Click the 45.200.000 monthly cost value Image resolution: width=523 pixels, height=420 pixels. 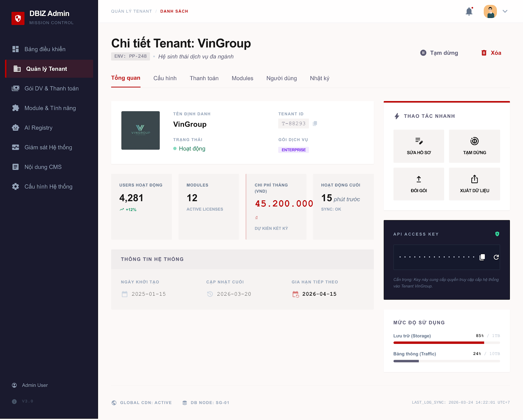coord(284,203)
